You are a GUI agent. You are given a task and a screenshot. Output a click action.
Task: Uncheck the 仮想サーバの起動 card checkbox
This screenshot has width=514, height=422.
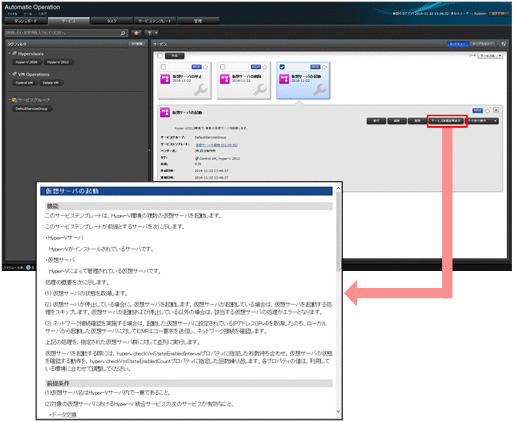click(282, 67)
